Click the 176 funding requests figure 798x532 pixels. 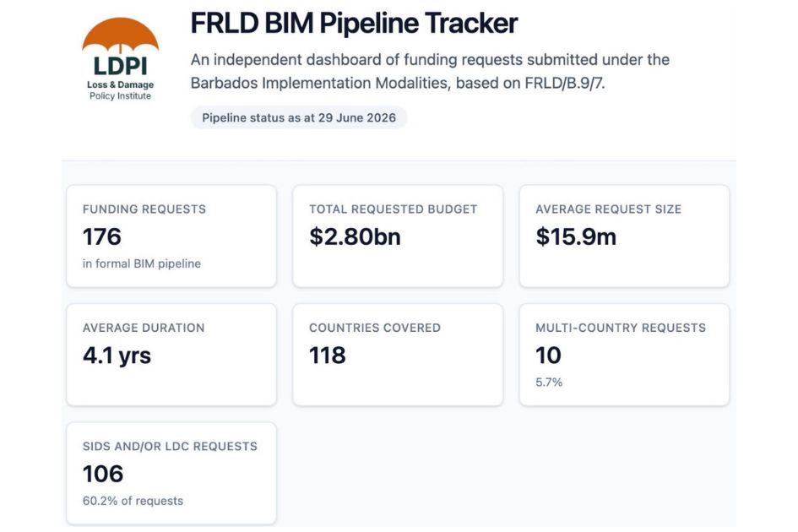tap(102, 236)
